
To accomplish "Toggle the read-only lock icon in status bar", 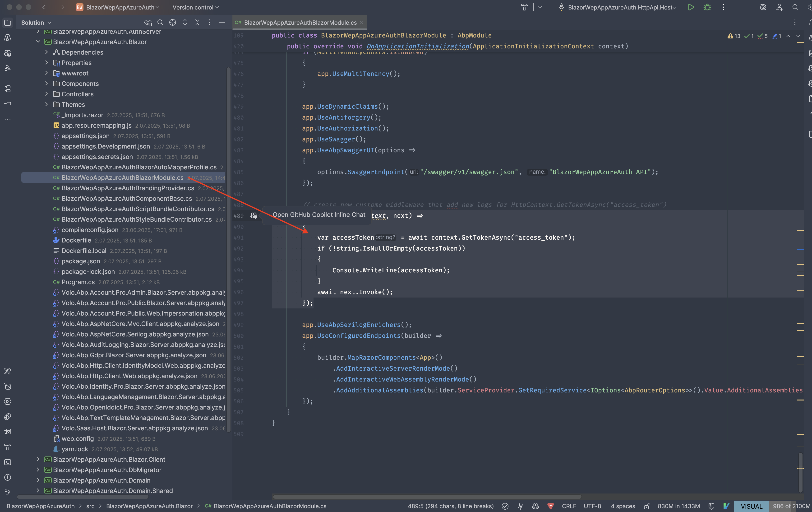I will (x=647, y=506).
